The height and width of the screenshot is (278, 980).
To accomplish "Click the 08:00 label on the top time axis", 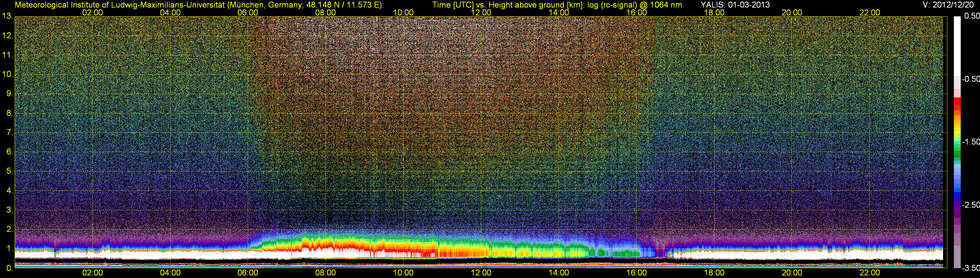I will 326,12.
